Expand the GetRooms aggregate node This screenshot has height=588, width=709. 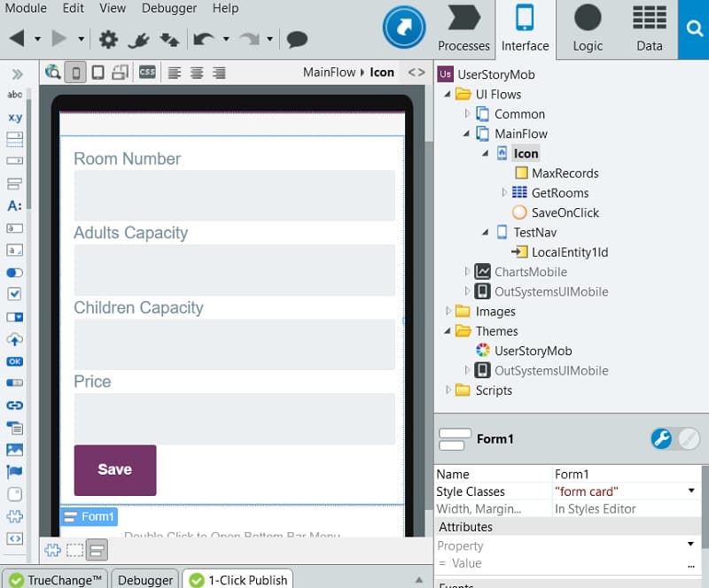coord(504,193)
